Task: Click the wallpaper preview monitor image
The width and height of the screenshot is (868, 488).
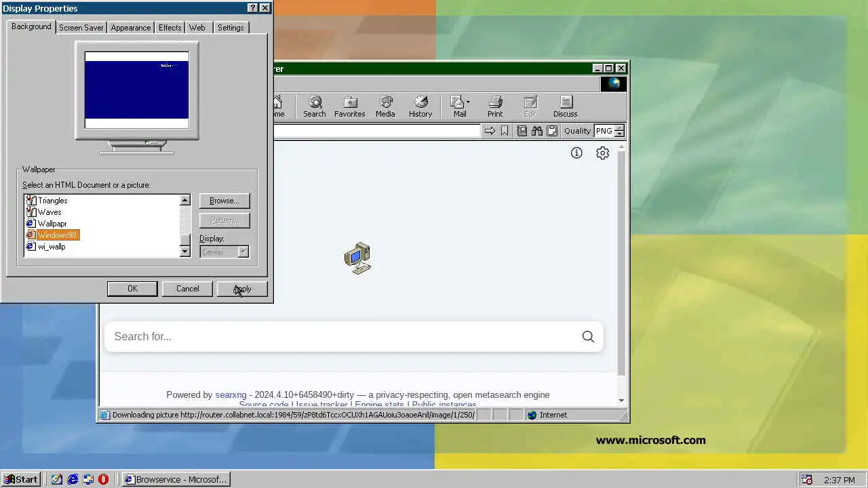Action: click(137, 90)
